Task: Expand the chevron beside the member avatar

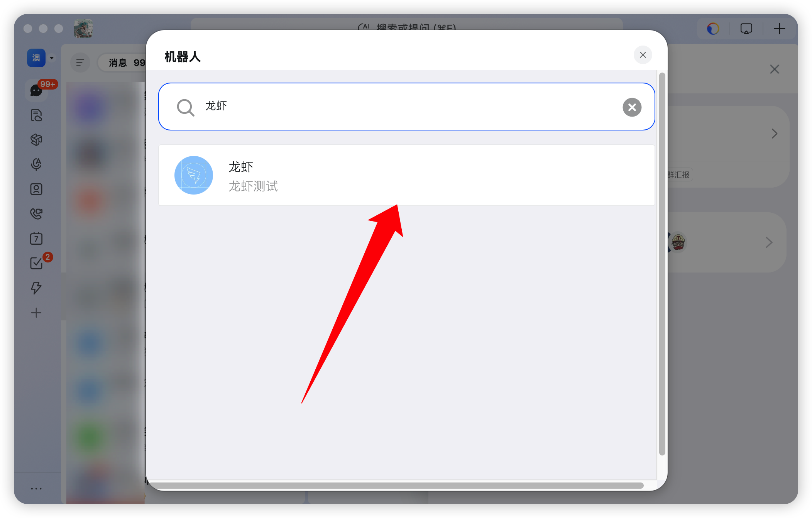Action: 769,242
